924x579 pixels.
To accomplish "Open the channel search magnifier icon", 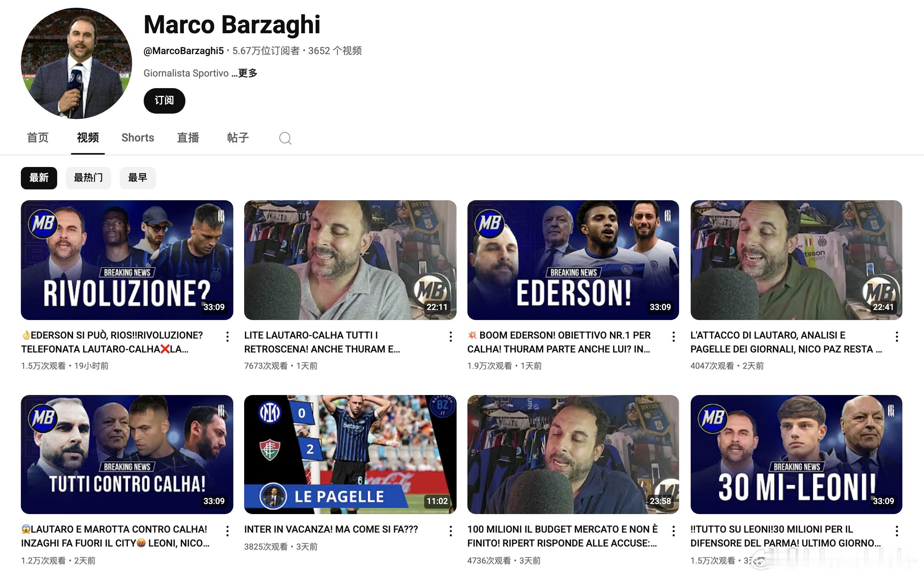I will (285, 138).
